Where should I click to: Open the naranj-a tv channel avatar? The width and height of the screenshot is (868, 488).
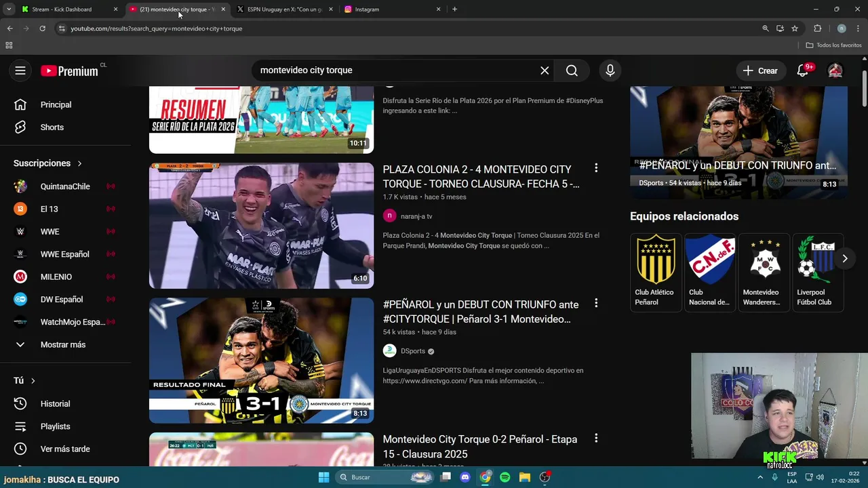(x=389, y=216)
